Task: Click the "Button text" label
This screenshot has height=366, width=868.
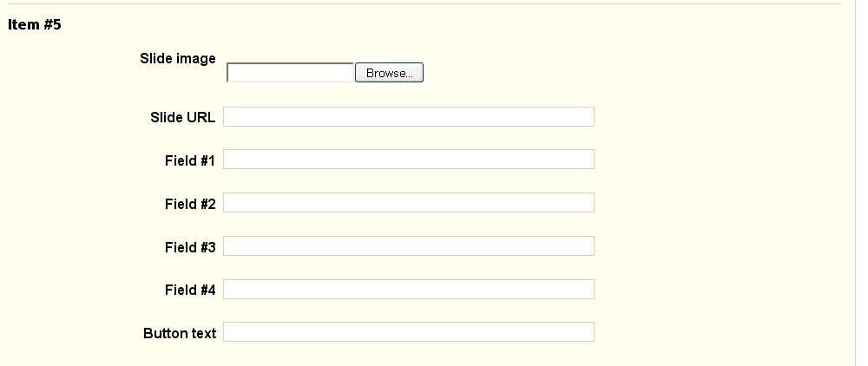Action: [180, 333]
